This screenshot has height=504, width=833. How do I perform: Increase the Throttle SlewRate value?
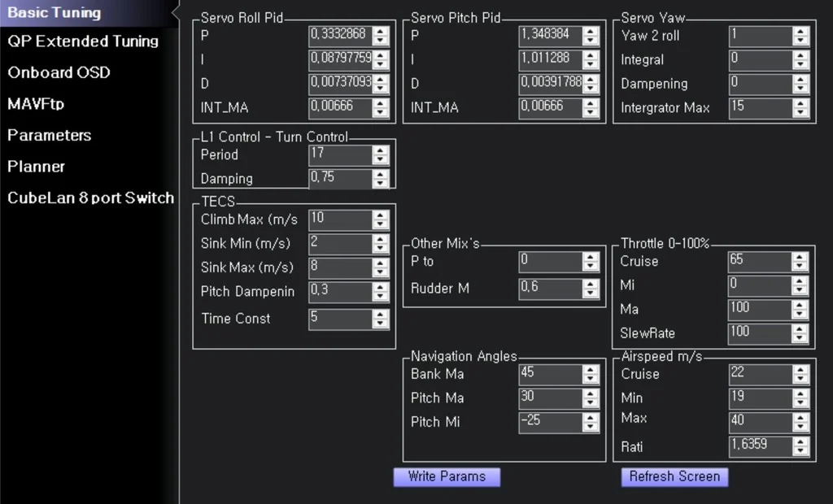coord(800,328)
